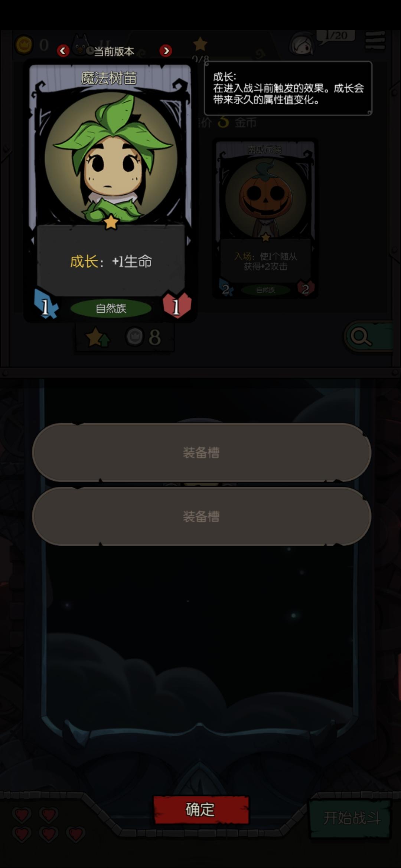Tap the magnifying glass search button
401x868 pixels.
coord(368,337)
